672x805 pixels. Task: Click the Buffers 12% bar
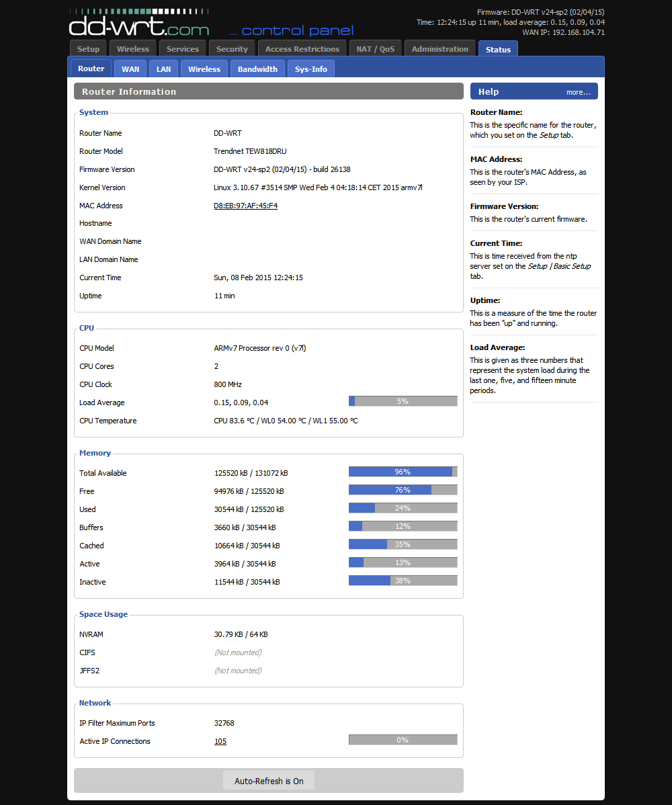point(403,526)
